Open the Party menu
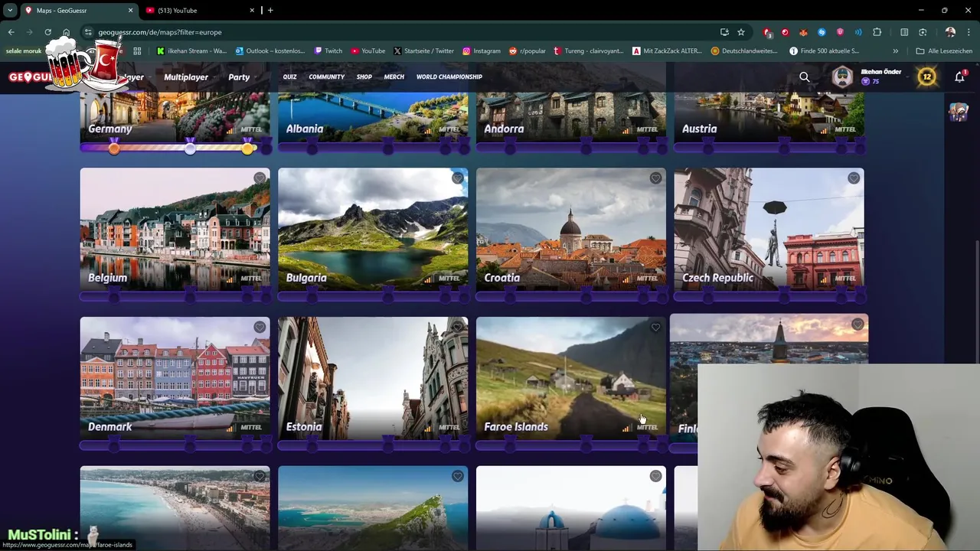 pos(239,77)
